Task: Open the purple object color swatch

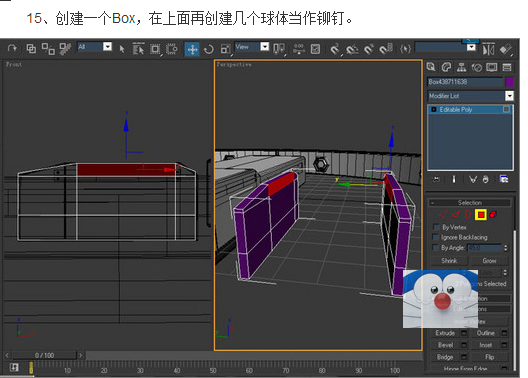Action: click(x=509, y=82)
